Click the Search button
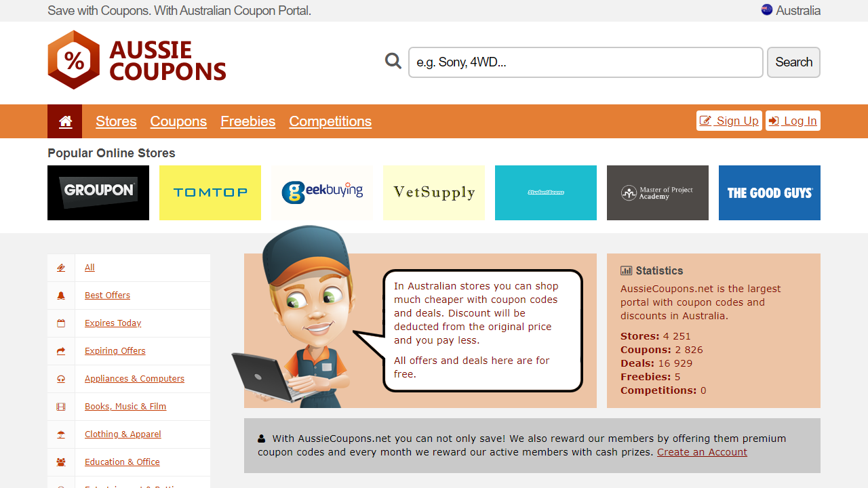The height and width of the screenshot is (488, 868). click(793, 62)
